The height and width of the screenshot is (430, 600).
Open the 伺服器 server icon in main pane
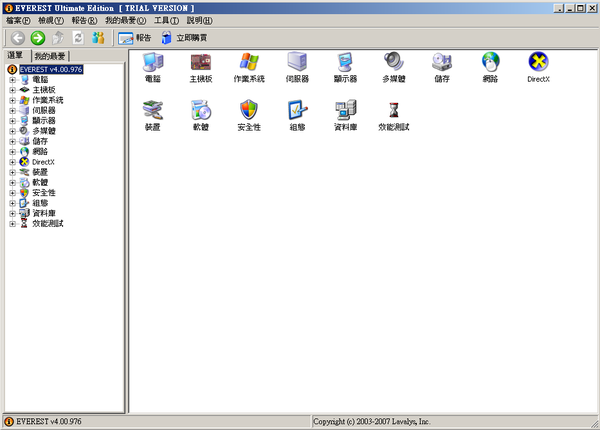click(x=297, y=67)
